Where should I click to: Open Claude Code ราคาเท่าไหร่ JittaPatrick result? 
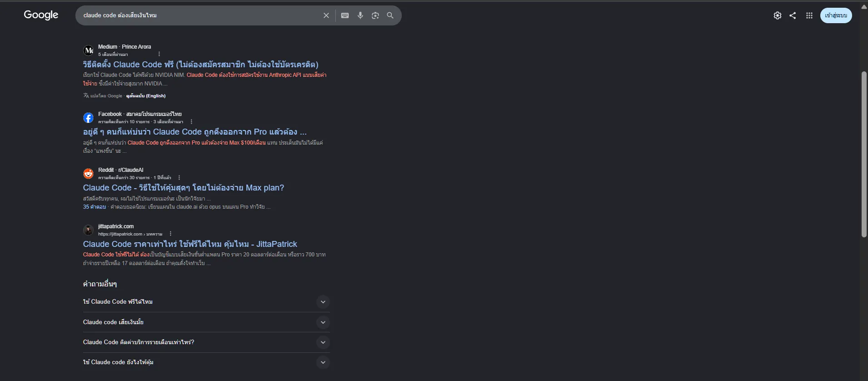(x=190, y=244)
